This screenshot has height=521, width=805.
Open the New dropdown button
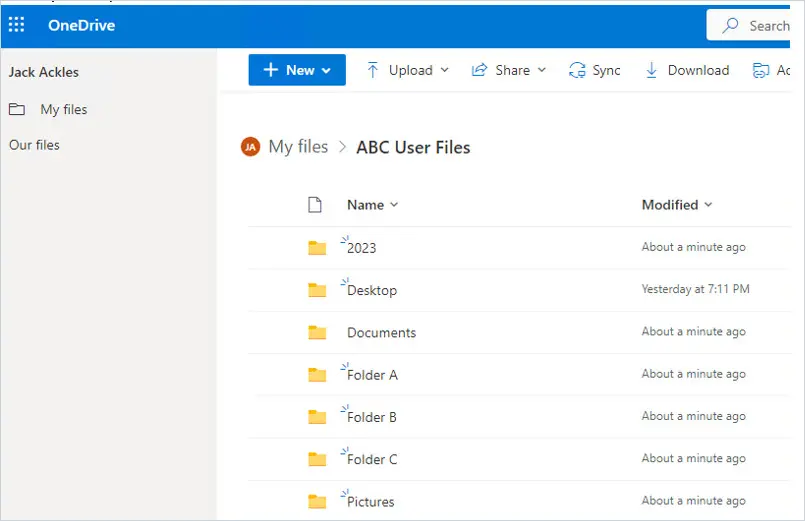coord(297,70)
